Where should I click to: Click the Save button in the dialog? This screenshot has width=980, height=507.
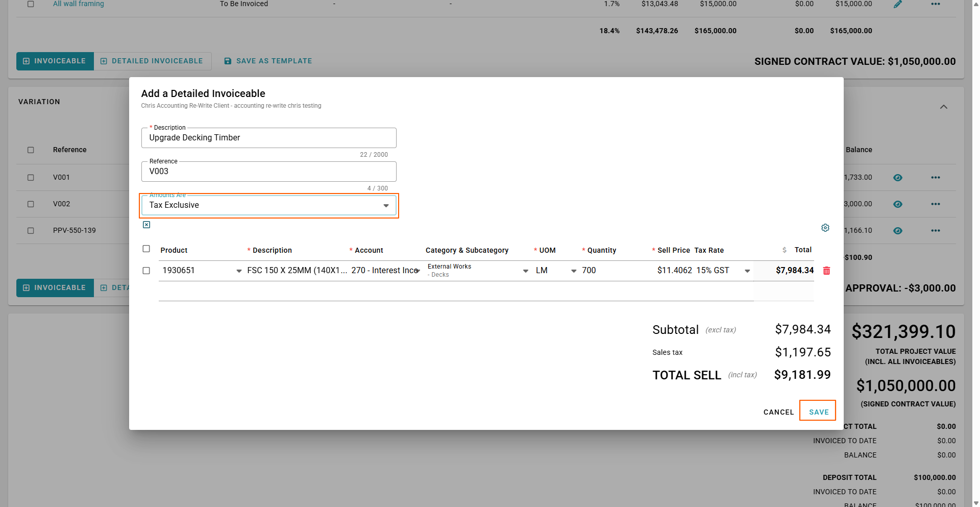coord(818,412)
